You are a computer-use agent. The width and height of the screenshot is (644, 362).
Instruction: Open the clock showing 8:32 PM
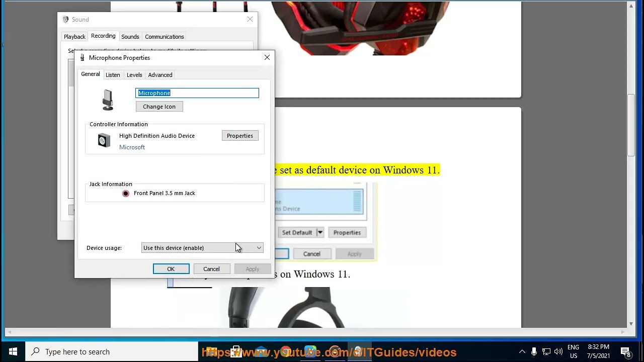[598, 352]
